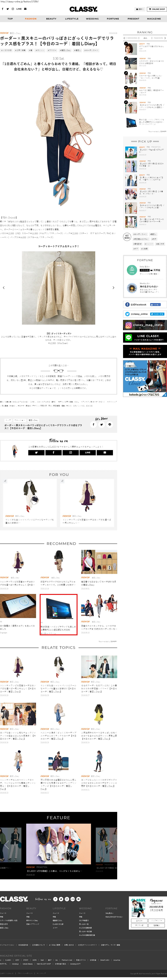Screen dimensions: 167x980
Task: Advance the FEATURE carousel to next slide
Action: coord(111,845)
